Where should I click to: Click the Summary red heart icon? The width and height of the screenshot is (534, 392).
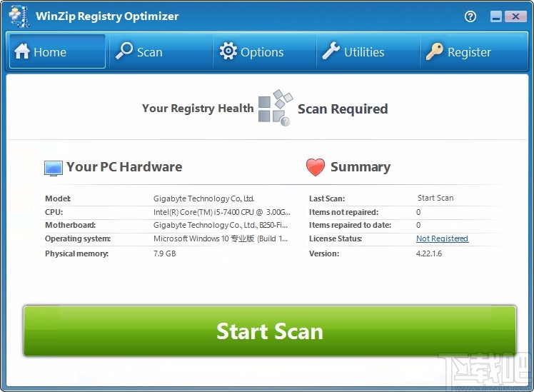point(316,167)
